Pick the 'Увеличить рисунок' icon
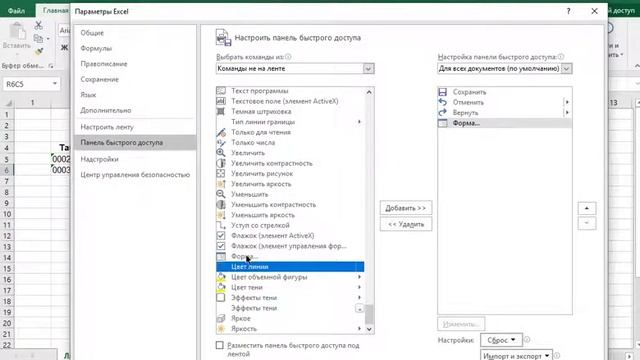The width and height of the screenshot is (640, 360). point(221,173)
